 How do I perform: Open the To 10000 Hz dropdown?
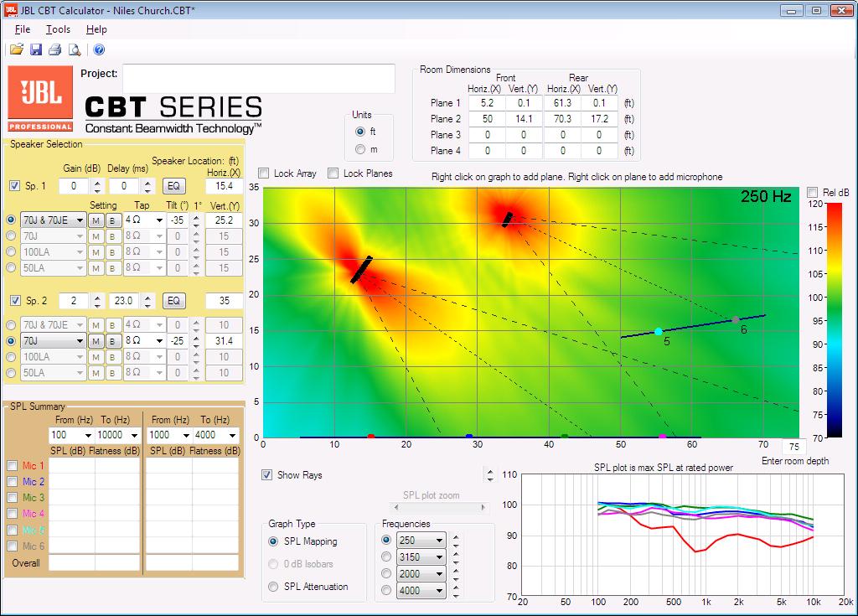(117, 435)
